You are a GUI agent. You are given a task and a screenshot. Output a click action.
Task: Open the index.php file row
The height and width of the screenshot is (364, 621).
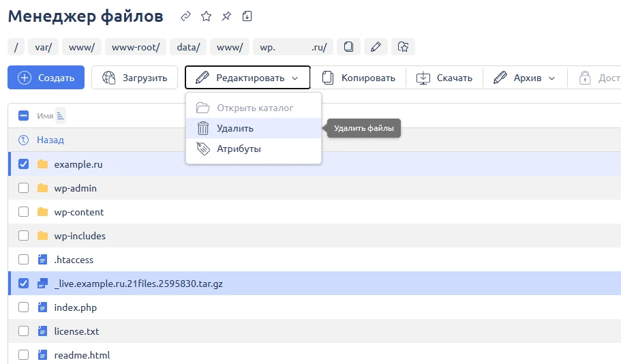pyautogui.click(x=76, y=307)
